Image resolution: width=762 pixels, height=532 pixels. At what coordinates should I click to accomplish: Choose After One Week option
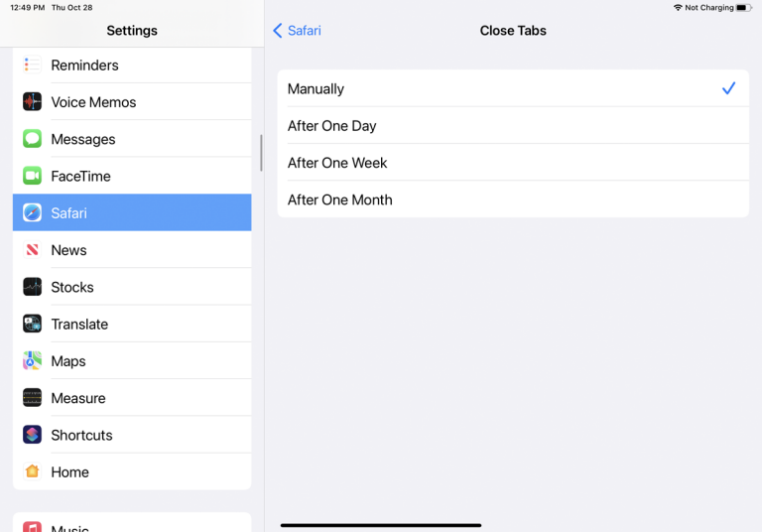click(x=512, y=163)
